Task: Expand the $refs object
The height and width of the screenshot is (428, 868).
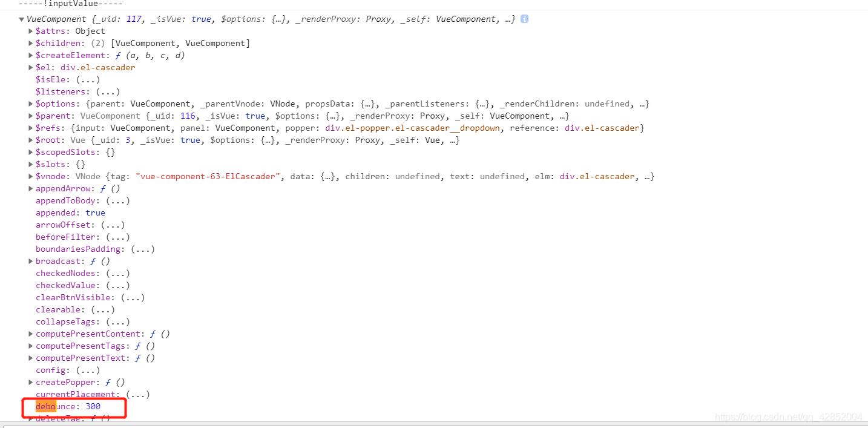Action: point(31,128)
